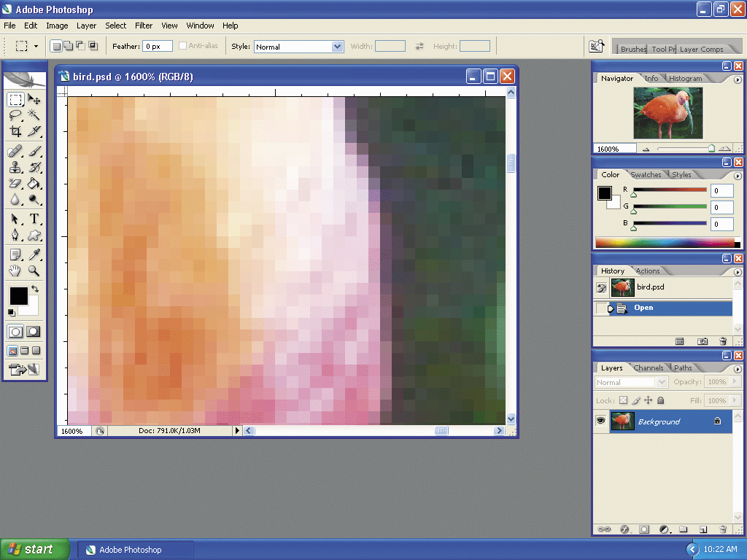Open the Tool Preset picker dropdown
Image resolution: width=747 pixels, height=560 pixels.
point(28,46)
